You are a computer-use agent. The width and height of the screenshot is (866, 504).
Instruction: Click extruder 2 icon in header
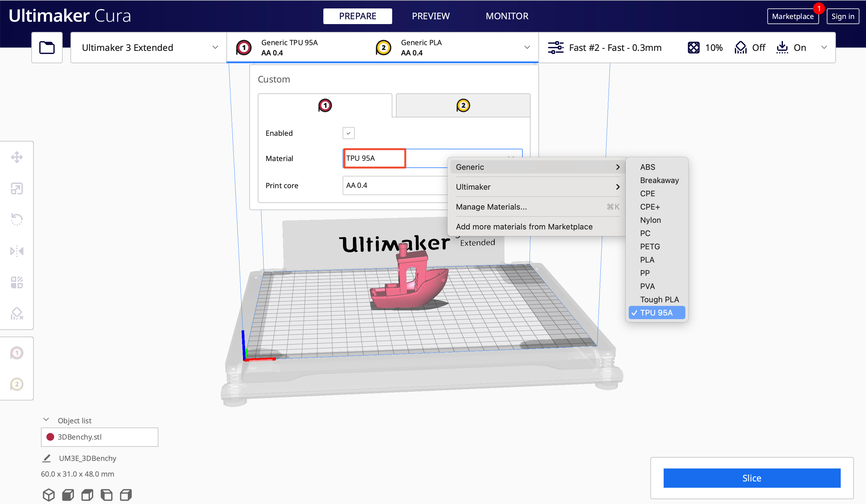[x=384, y=47]
